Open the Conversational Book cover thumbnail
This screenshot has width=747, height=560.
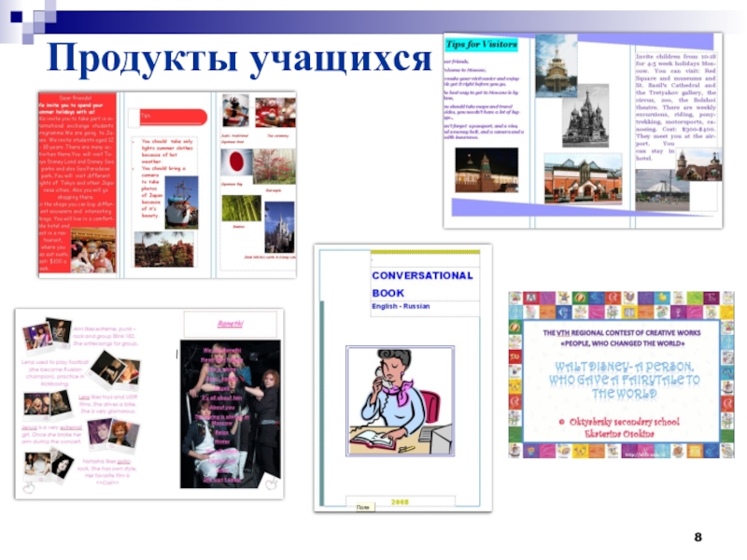point(403,378)
